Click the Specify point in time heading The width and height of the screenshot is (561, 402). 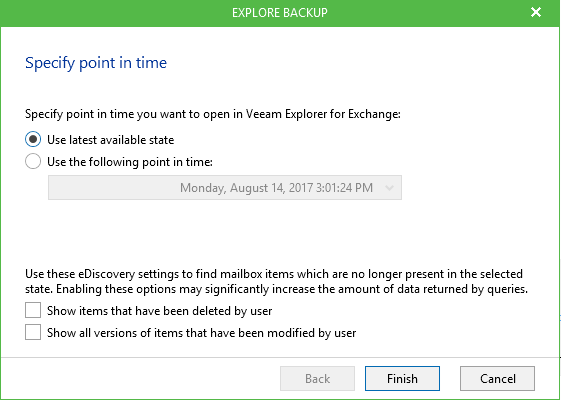[x=96, y=63]
